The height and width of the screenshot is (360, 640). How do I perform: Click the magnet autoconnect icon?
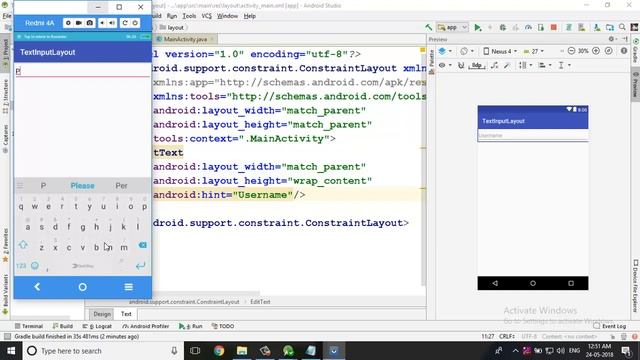pos(461,65)
